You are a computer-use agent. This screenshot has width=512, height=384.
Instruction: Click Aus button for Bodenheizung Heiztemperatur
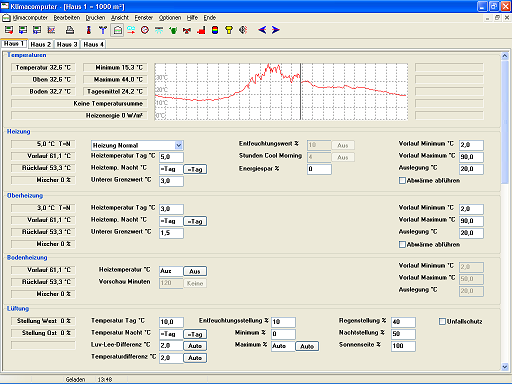[195, 271]
